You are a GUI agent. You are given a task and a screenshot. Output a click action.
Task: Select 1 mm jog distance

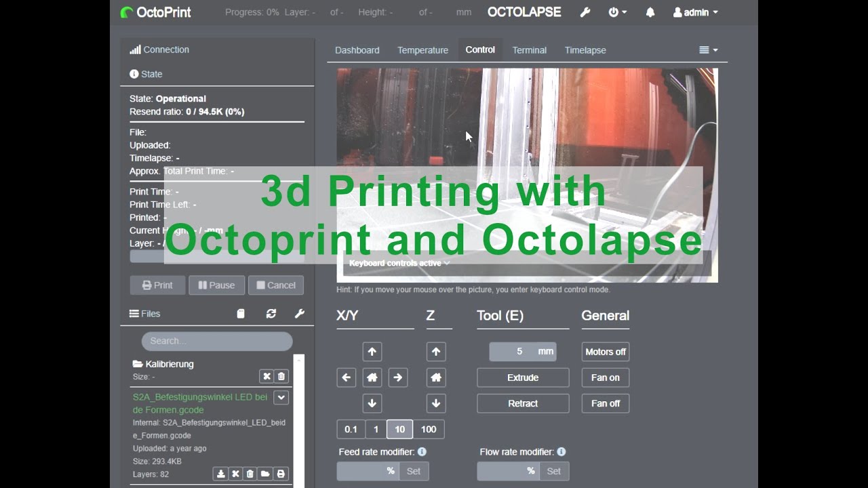coord(376,429)
